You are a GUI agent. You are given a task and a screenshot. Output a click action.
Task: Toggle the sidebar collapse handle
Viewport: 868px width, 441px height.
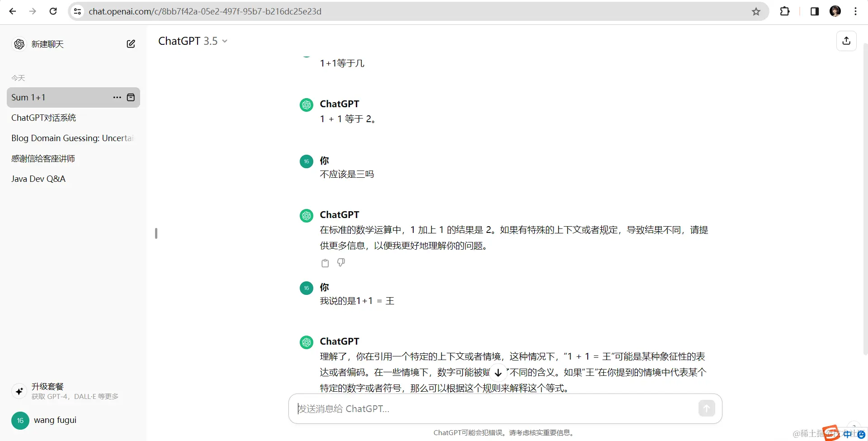pyautogui.click(x=156, y=233)
